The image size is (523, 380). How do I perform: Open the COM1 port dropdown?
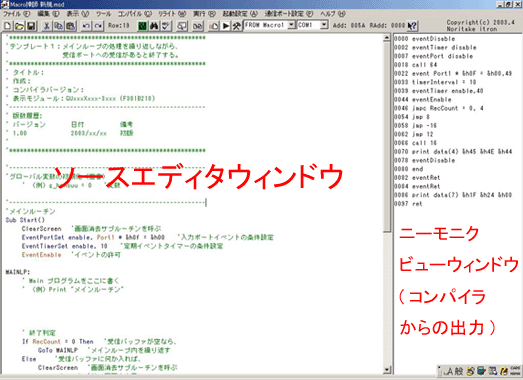pyautogui.click(x=324, y=25)
